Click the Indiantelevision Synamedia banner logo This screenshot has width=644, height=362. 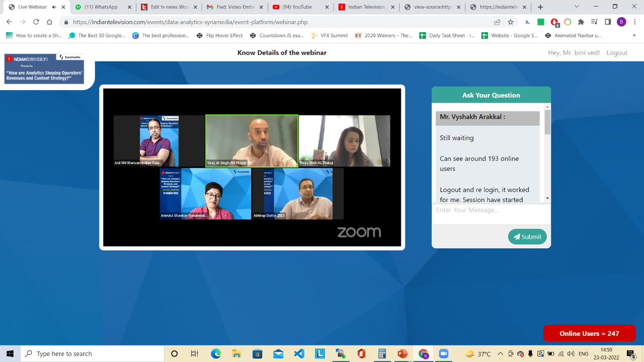pyautogui.click(x=45, y=68)
